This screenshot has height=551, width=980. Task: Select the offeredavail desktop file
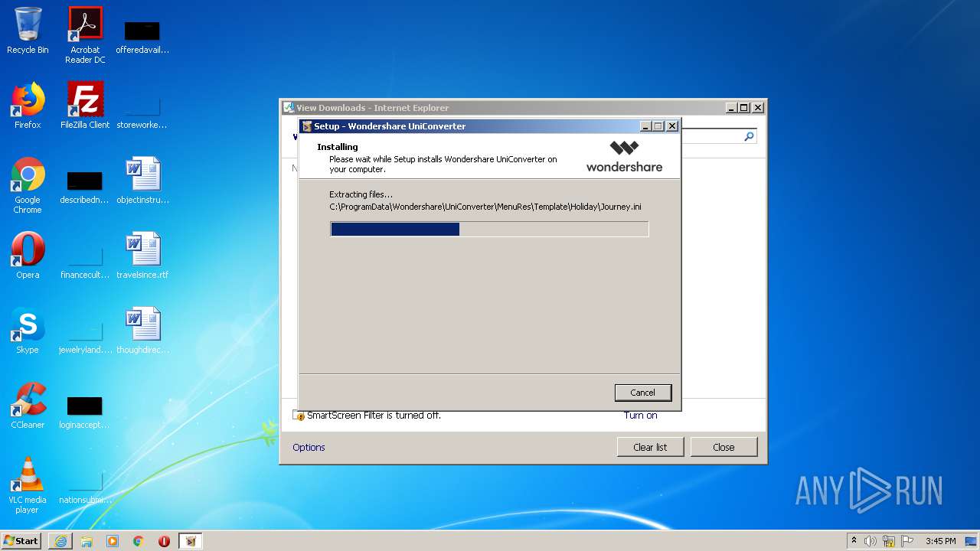[142, 37]
